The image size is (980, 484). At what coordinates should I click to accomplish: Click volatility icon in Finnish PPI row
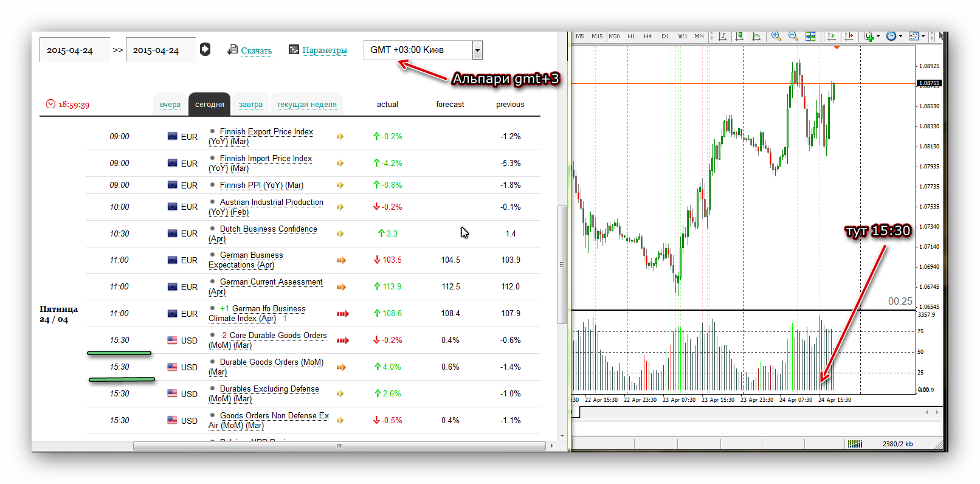pyautogui.click(x=340, y=185)
